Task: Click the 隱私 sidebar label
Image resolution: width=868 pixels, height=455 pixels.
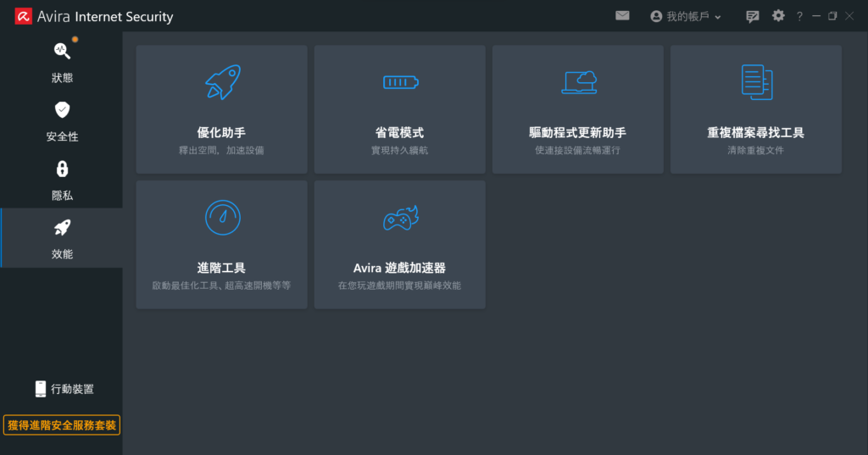Action: point(62,195)
